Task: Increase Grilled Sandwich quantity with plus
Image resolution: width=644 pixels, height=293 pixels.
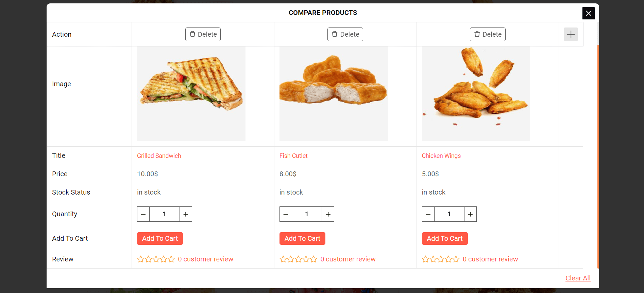Action: click(x=186, y=214)
